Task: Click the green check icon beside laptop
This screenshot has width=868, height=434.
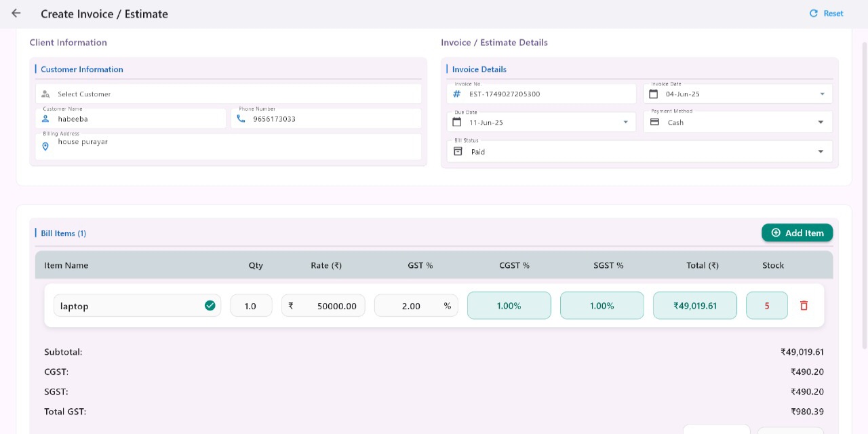Action: (x=210, y=306)
